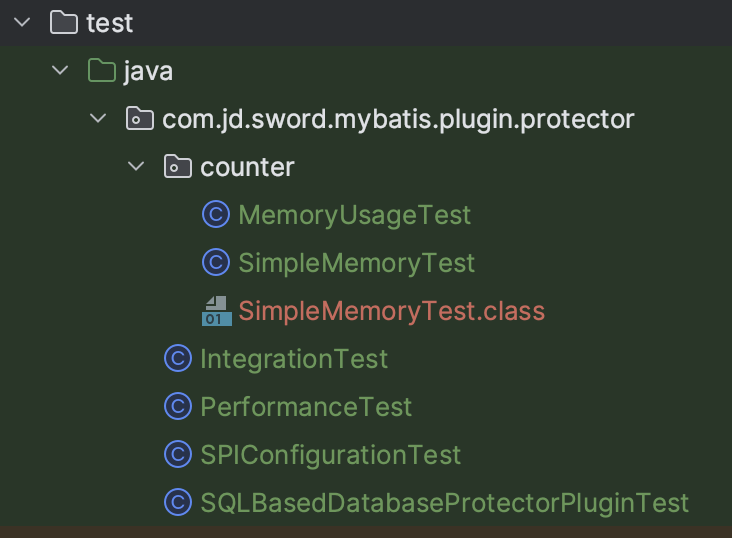Open SPIConfigurationTest in the tree
The image size is (732, 538).
coord(330,455)
